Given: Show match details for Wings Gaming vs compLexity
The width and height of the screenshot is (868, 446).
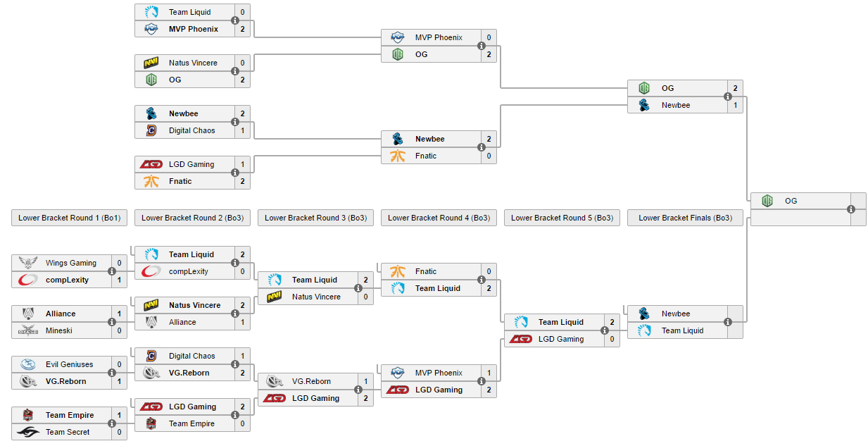Looking at the screenshot, I should pyautogui.click(x=112, y=271).
